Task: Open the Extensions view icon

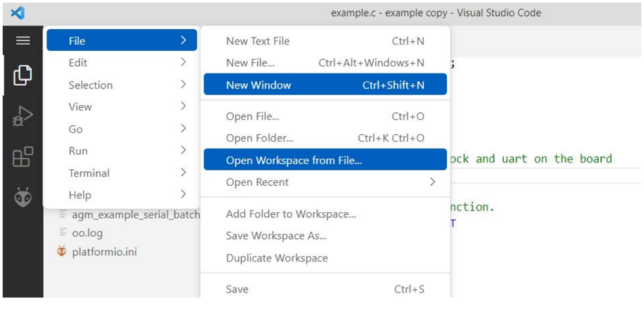Action: [22, 157]
